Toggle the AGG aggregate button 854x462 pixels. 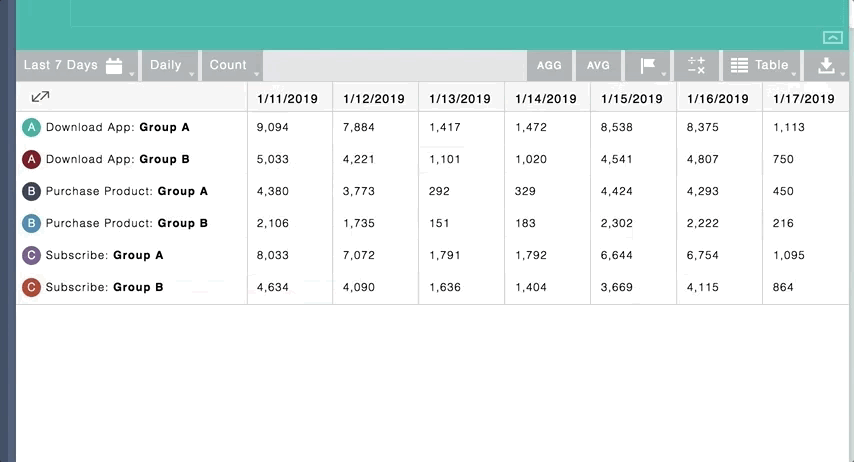tap(549, 65)
